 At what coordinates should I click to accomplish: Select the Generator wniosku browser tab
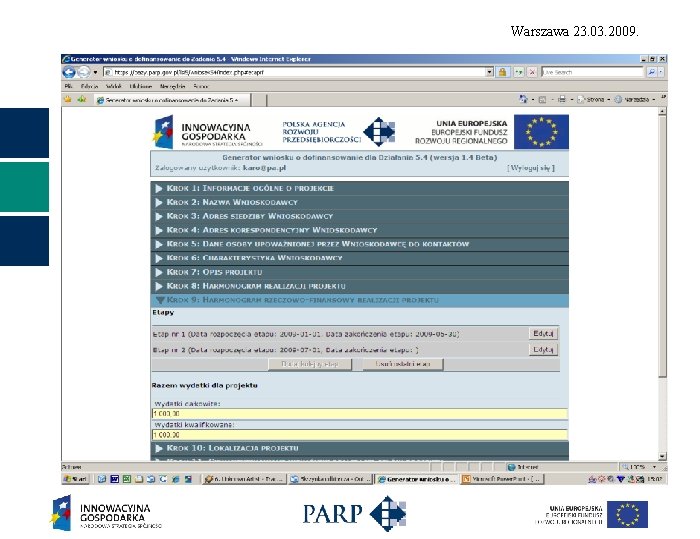point(172,100)
